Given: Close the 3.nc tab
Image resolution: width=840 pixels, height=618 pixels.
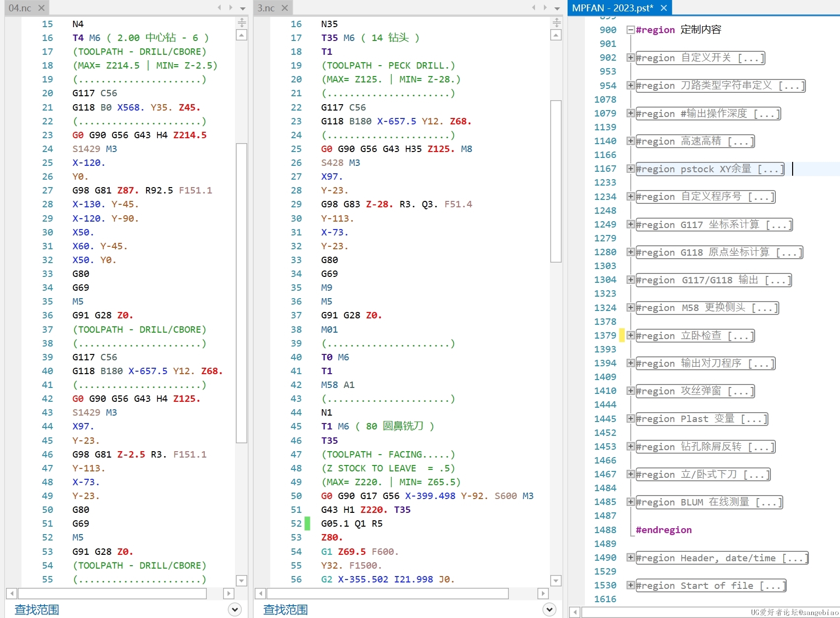Looking at the screenshot, I should [x=285, y=8].
